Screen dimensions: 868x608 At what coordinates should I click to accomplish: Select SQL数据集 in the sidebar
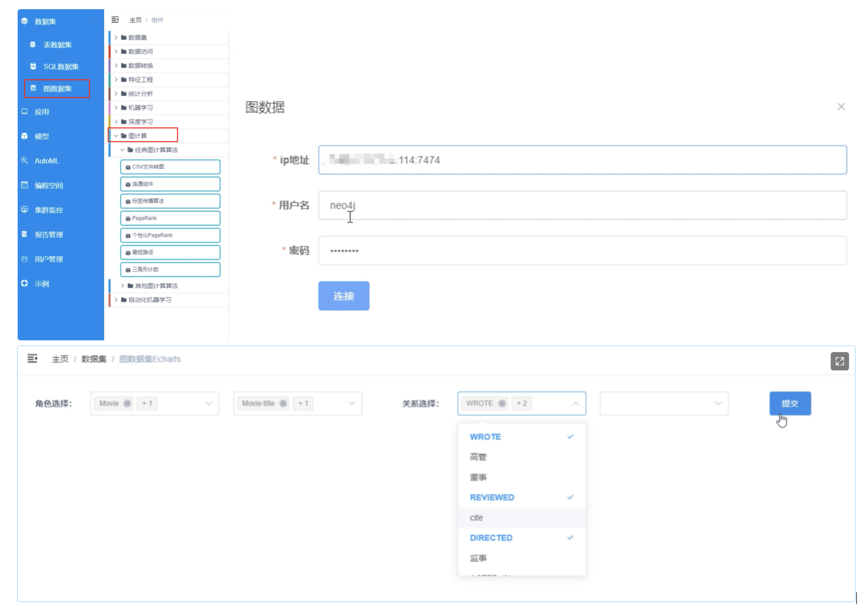coord(61,66)
